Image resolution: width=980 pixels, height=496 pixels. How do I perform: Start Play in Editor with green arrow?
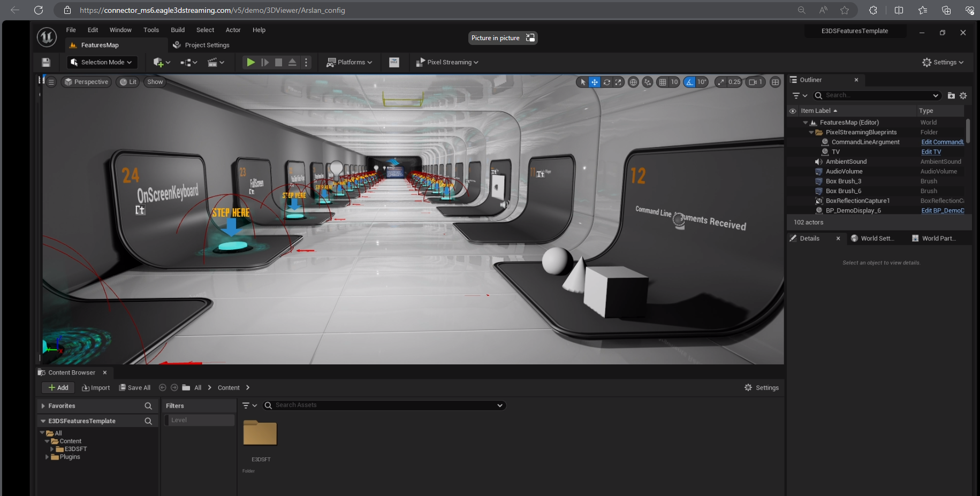point(250,63)
